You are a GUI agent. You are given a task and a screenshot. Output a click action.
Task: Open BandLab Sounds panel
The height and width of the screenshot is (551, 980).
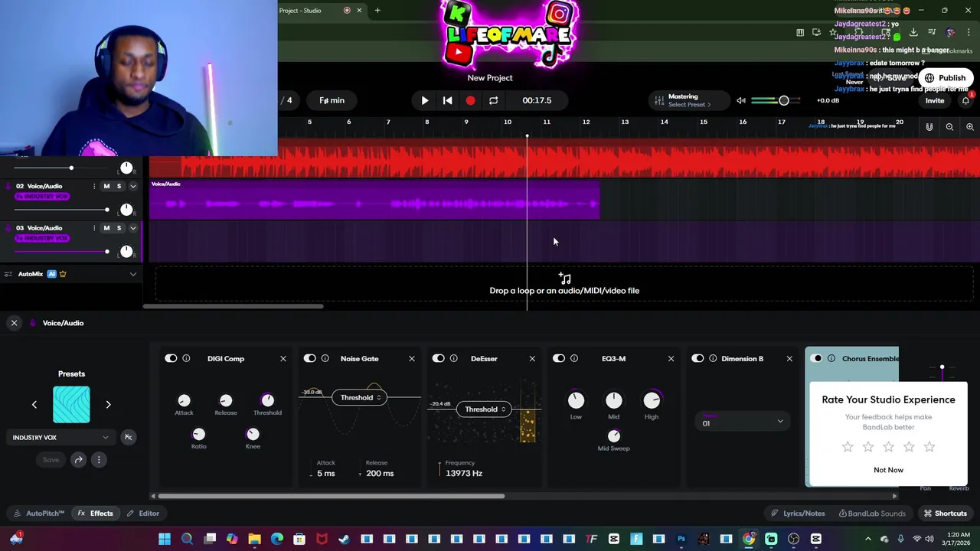click(872, 514)
